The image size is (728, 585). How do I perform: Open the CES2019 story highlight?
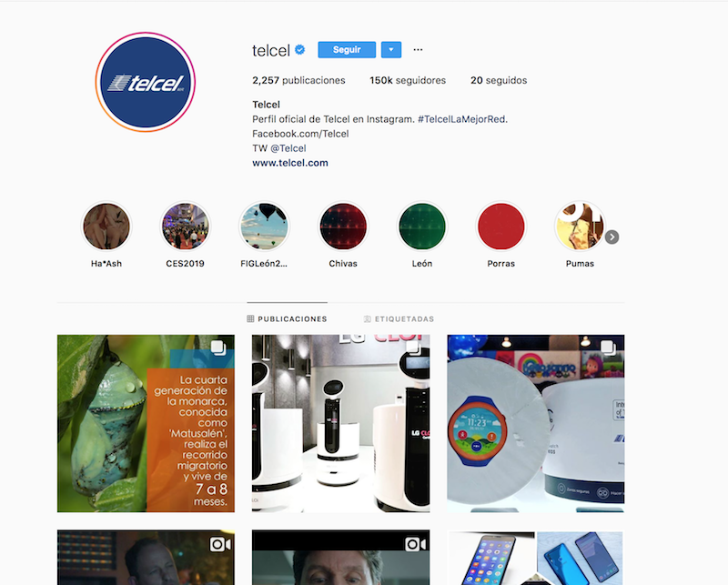(x=186, y=227)
